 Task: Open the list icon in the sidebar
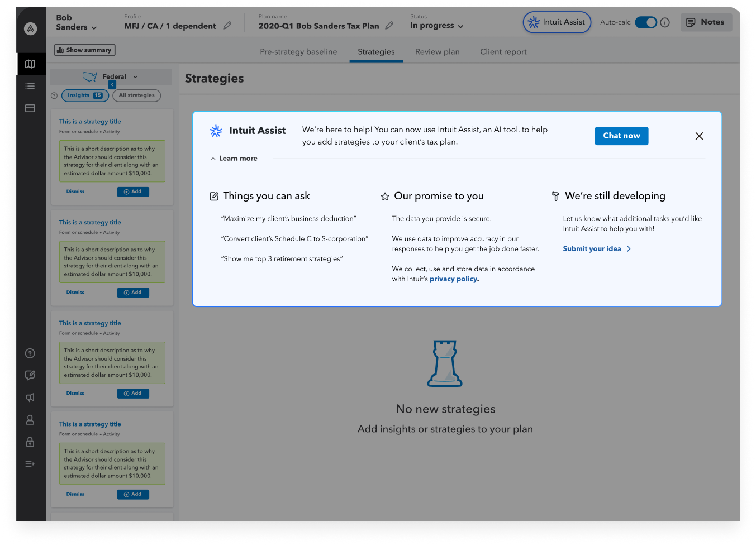tap(30, 86)
